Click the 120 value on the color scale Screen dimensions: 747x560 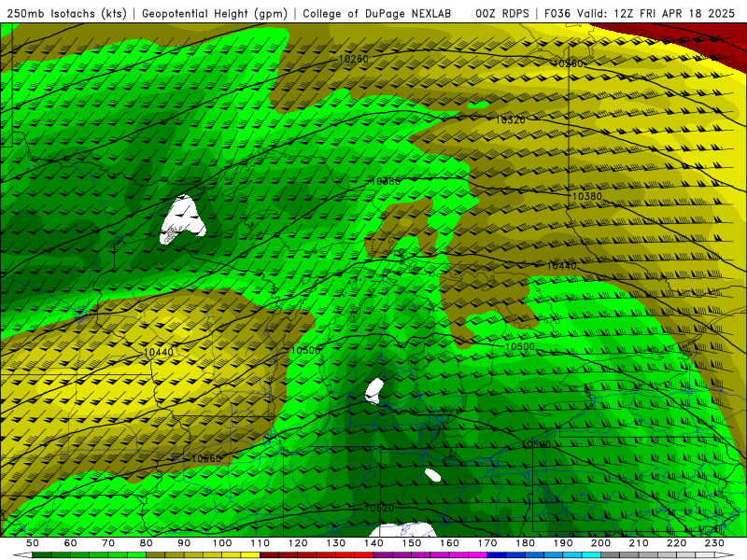click(298, 543)
